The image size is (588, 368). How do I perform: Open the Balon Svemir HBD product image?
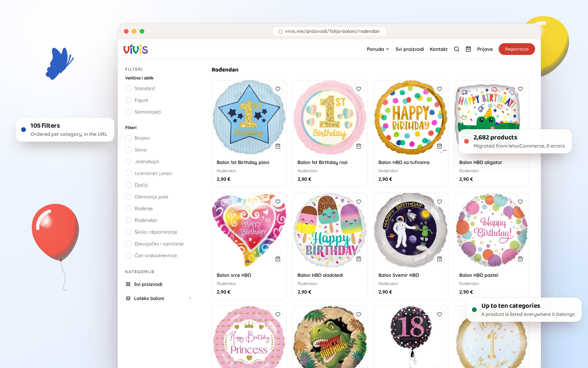coord(411,230)
